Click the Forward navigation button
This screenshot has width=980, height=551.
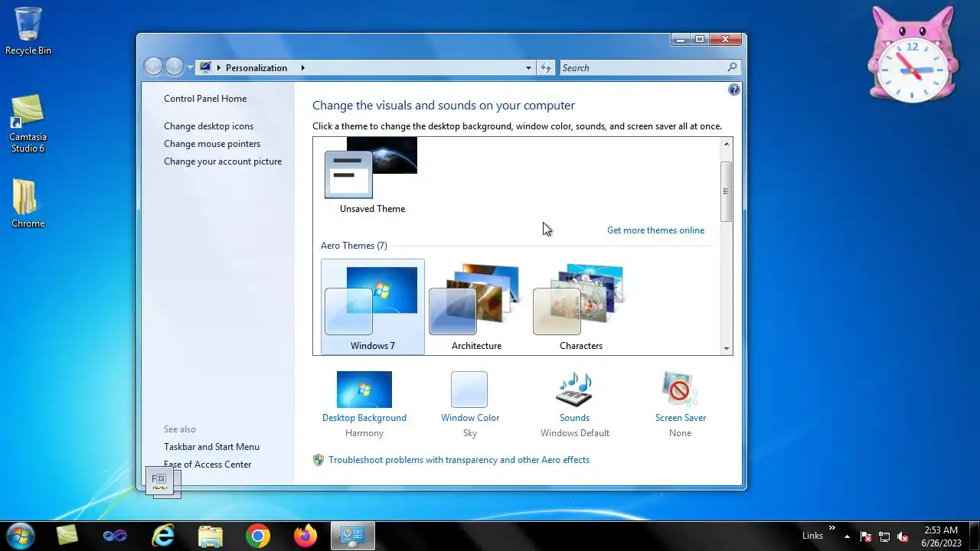175,67
